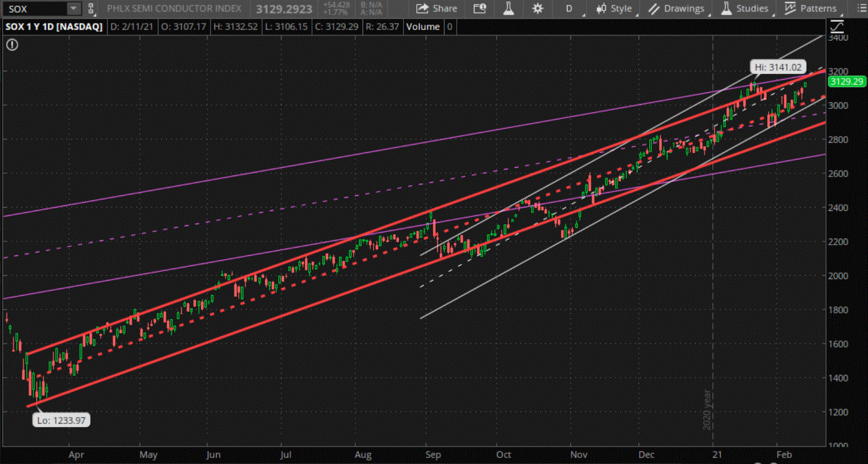Click inside the SOX symbol input field

34,9
